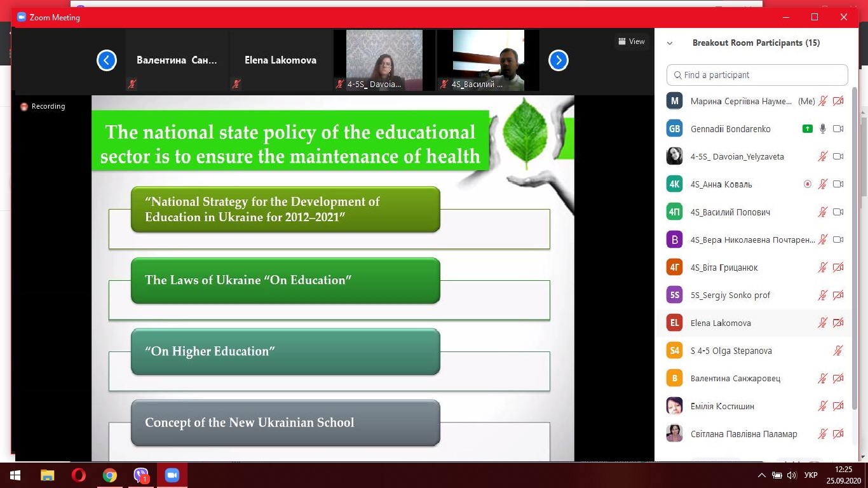Show previous video thumbnails with left arrow
868x488 pixels.
pos(107,60)
